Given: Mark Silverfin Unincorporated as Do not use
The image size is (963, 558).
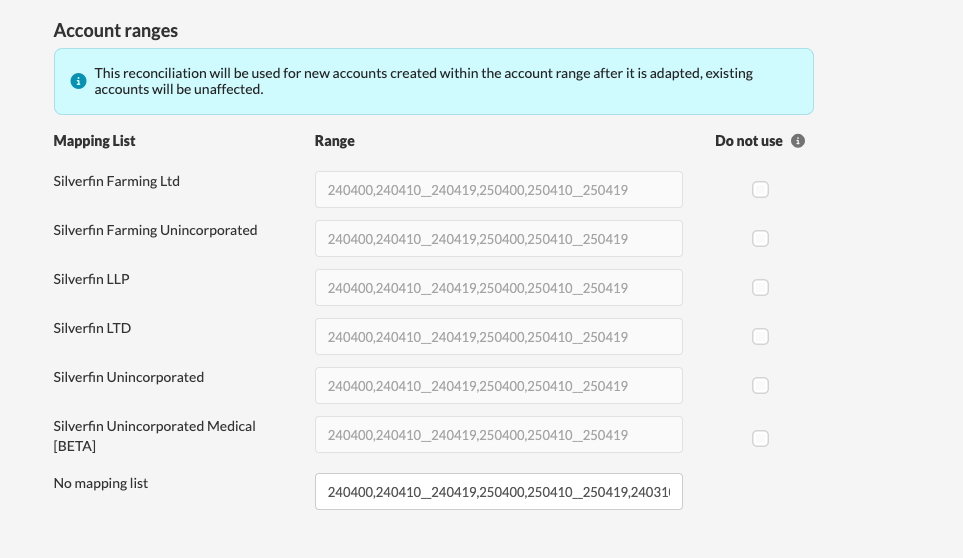Looking at the screenshot, I should tap(760, 385).
